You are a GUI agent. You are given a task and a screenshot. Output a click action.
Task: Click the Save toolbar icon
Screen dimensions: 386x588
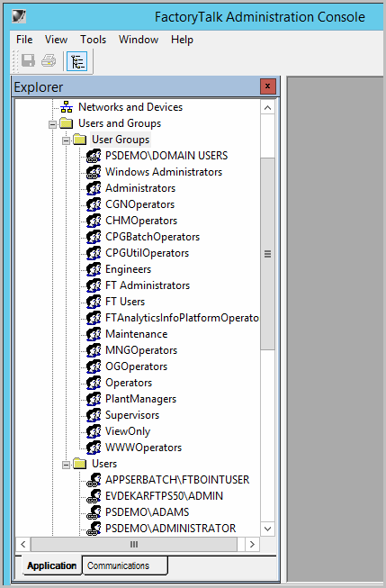point(28,60)
